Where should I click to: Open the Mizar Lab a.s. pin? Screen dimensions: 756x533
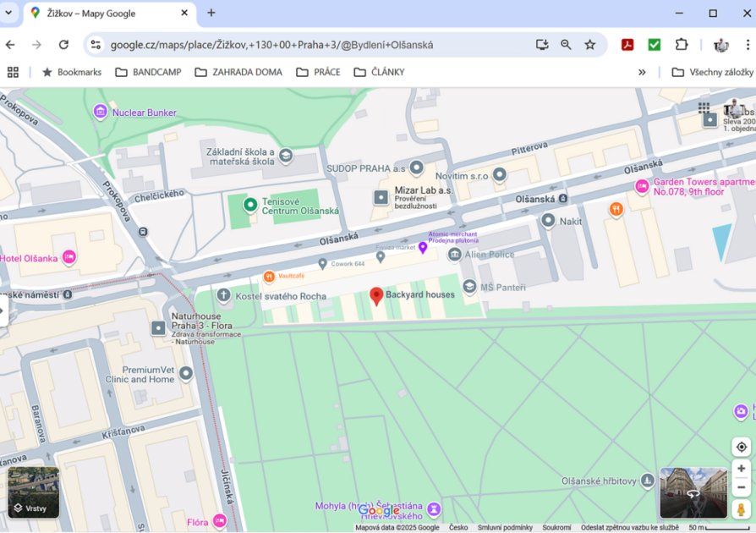381,197
